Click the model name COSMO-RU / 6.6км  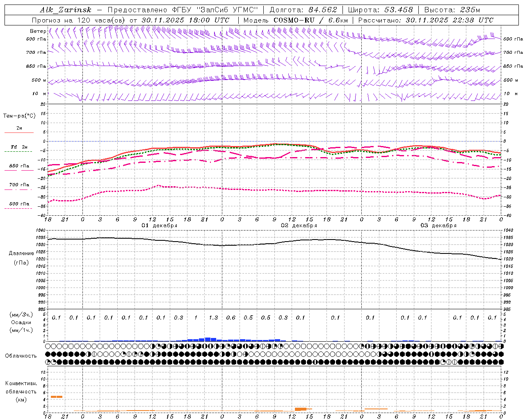coord(310,20)
